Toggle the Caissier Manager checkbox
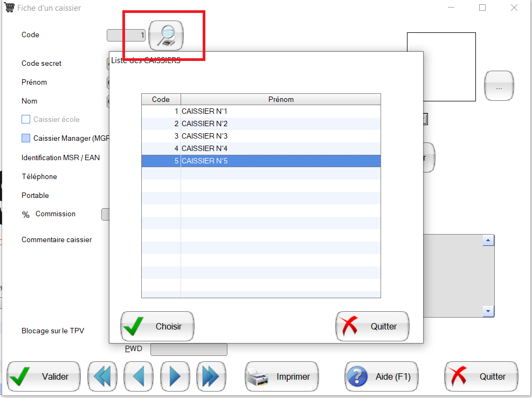The image size is (532, 398). coord(26,138)
